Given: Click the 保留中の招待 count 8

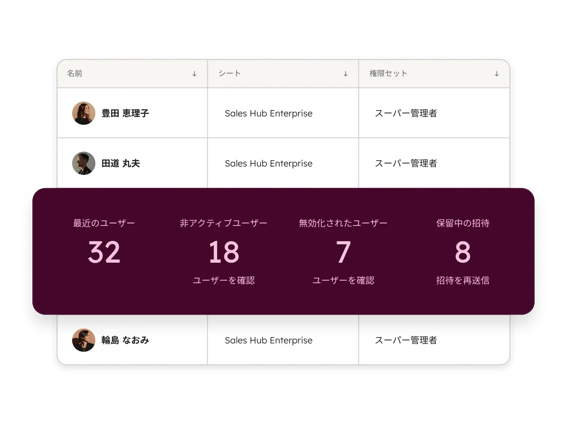Looking at the screenshot, I should 462,252.
